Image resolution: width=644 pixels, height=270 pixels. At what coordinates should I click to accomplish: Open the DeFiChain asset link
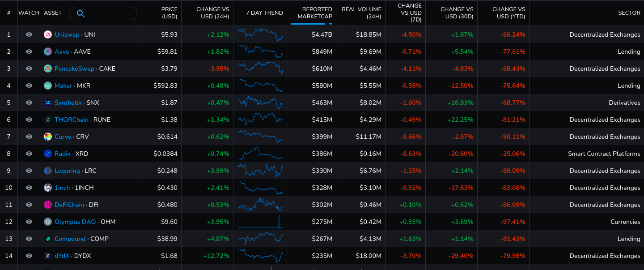[69, 205]
